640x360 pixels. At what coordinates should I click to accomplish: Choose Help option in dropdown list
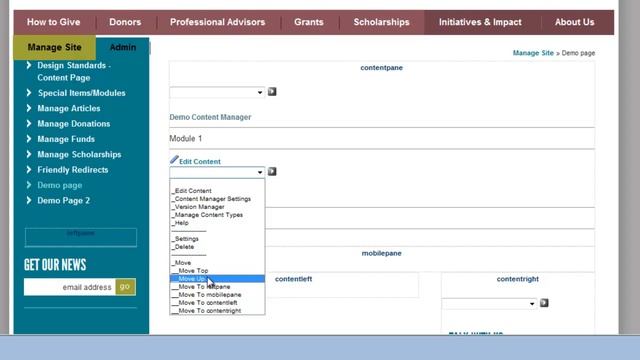coord(217,223)
